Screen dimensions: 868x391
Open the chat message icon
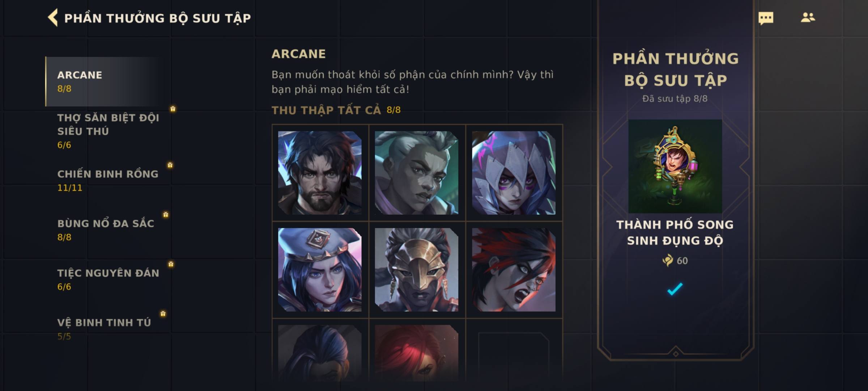(x=766, y=18)
